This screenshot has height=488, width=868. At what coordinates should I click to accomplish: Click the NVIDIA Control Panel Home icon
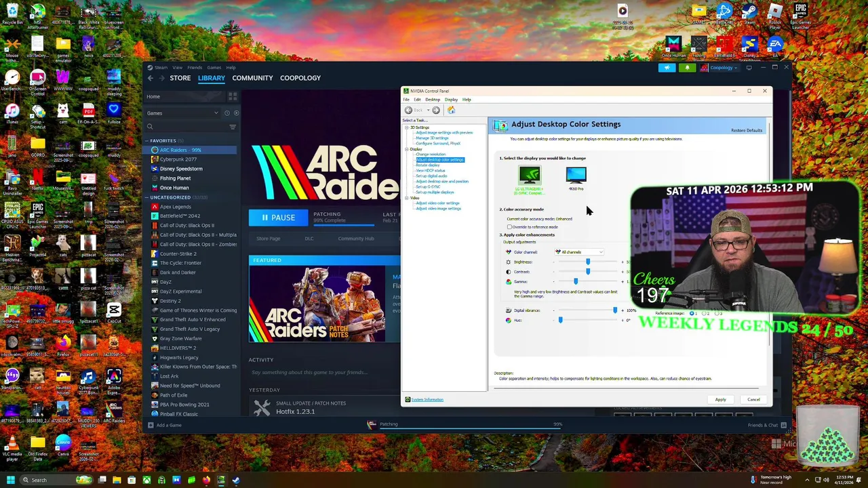point(451,110)
